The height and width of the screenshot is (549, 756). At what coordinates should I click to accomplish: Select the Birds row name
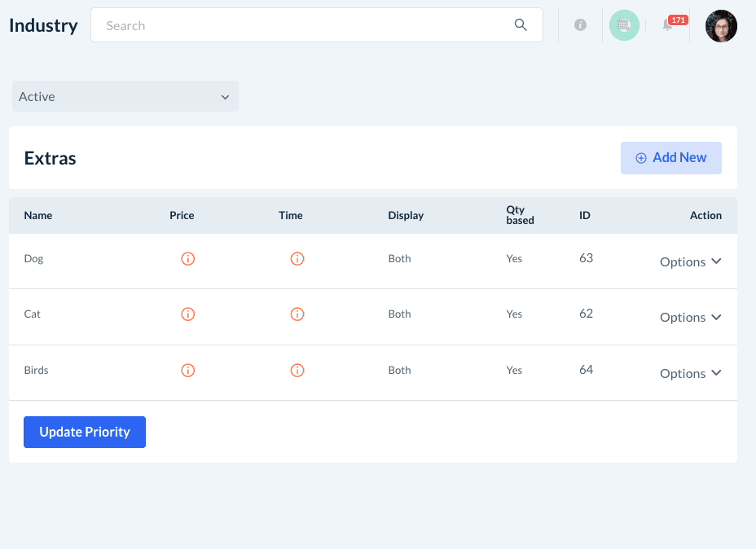37,371
